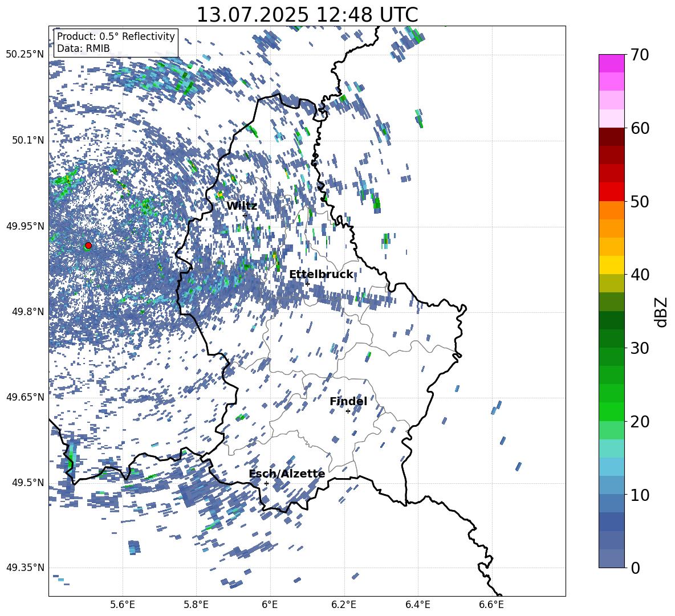Click the bright red 50 dBZ colorbar segment
The height and width of the screenshot is (616, 675).
611,191
